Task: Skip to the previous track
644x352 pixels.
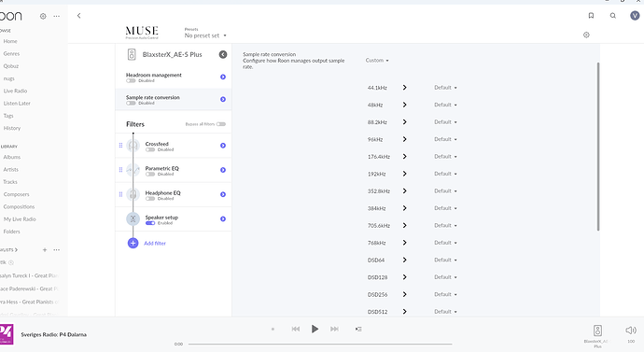Action: click(x=295, y=329)
